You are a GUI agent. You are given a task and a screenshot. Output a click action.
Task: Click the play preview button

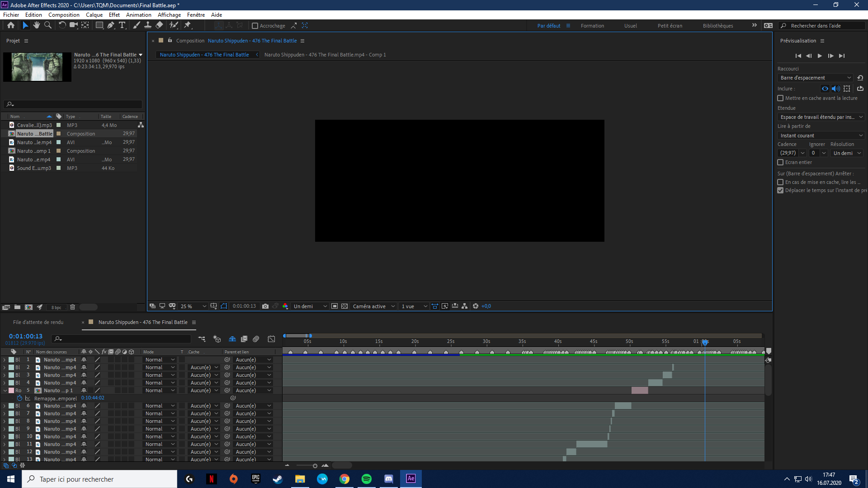pyautogui.click(x=820, y=56)
